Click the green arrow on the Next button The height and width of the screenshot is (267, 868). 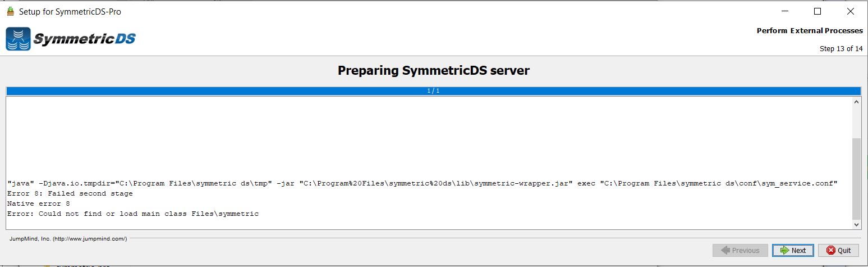(x=783, y=251)
